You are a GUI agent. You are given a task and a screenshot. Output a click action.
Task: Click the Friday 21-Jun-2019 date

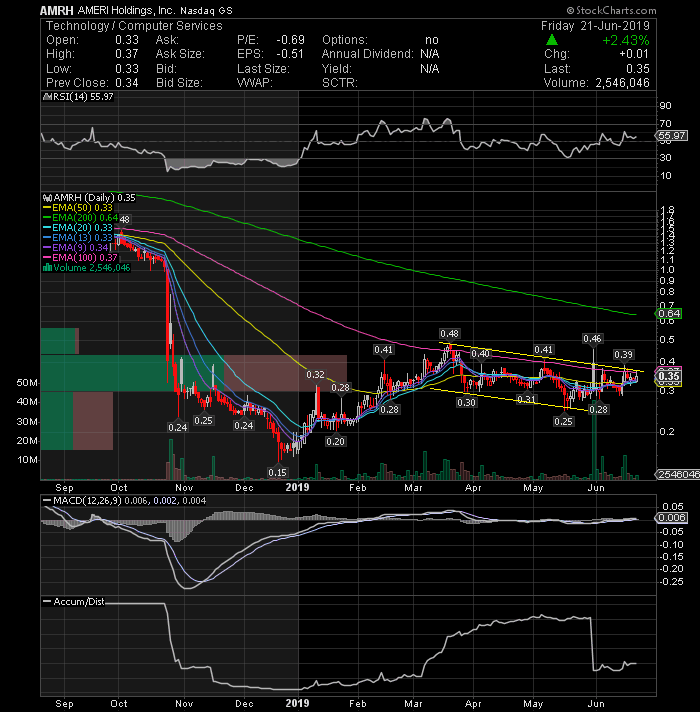pos(595,26)
